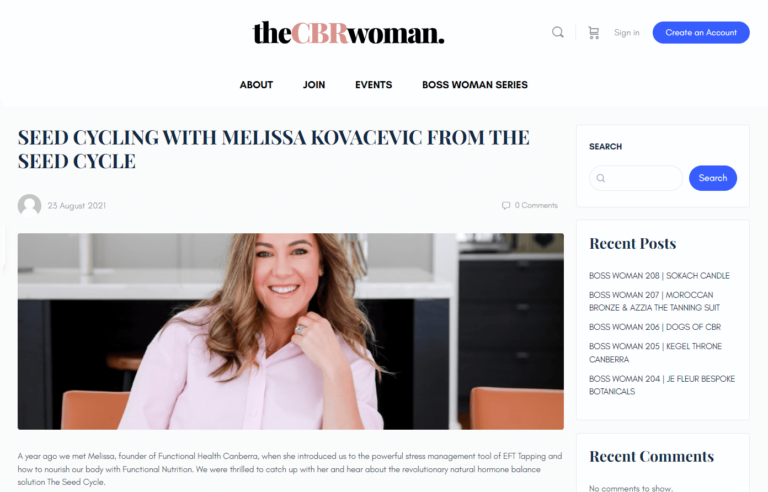
Task: Click the author avatar icon
Action: click(x=29, y=205)
